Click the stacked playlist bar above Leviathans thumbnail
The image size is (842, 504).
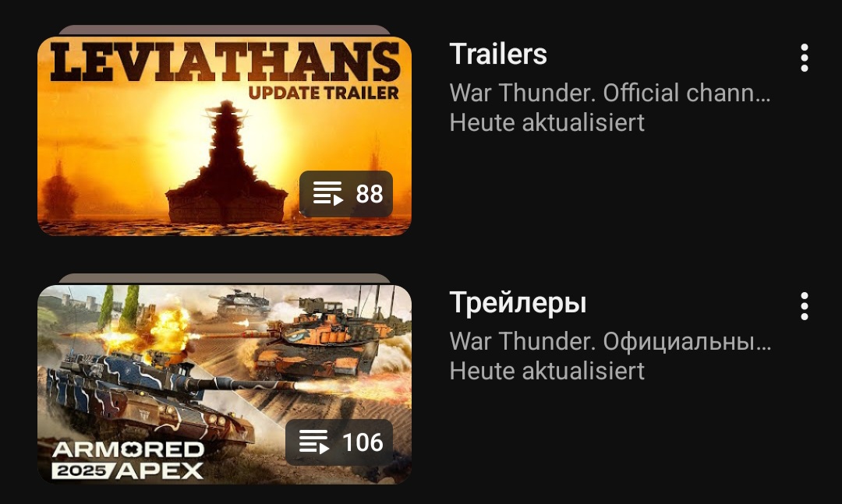(x=225, y=30)
